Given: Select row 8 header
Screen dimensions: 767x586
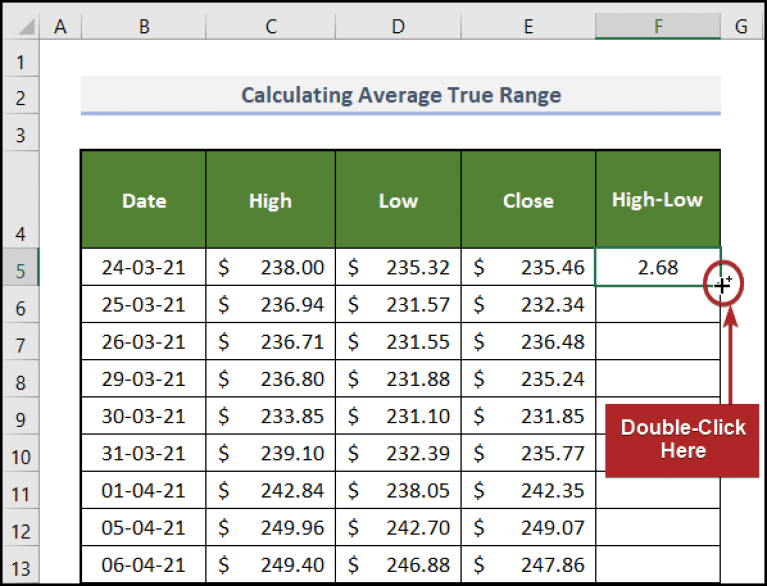Looking at the screenshot, I should 21,379.
